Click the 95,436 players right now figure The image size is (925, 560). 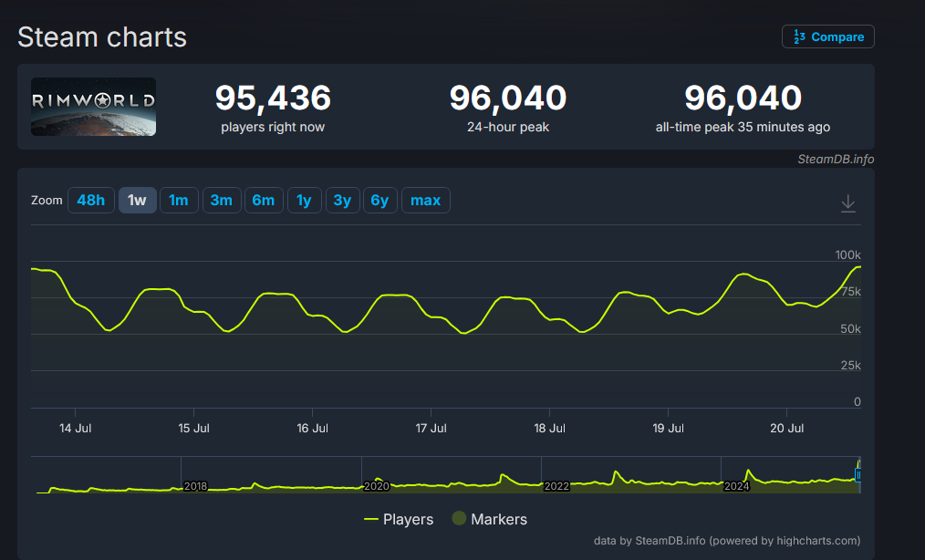click(273, 98)
